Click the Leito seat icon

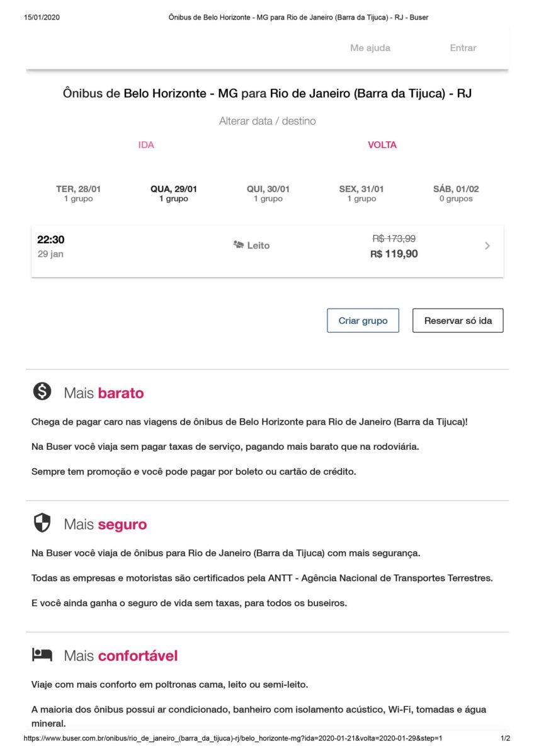(x=239, y=245)
